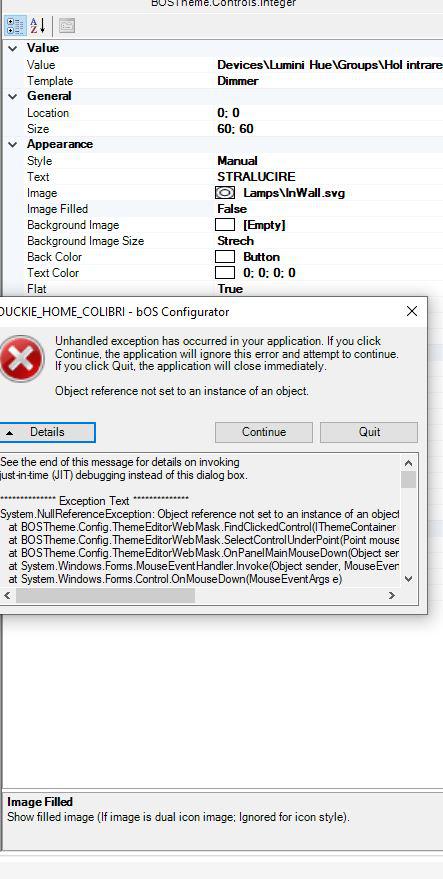Close the bOS Configurator error dialog

click(x=412, y=311)
